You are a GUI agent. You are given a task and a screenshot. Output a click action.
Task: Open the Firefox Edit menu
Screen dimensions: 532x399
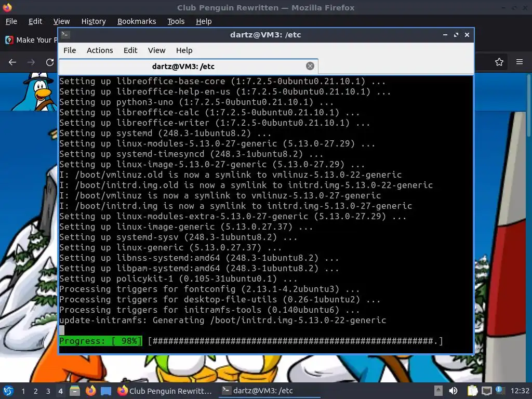click(35, 21)
